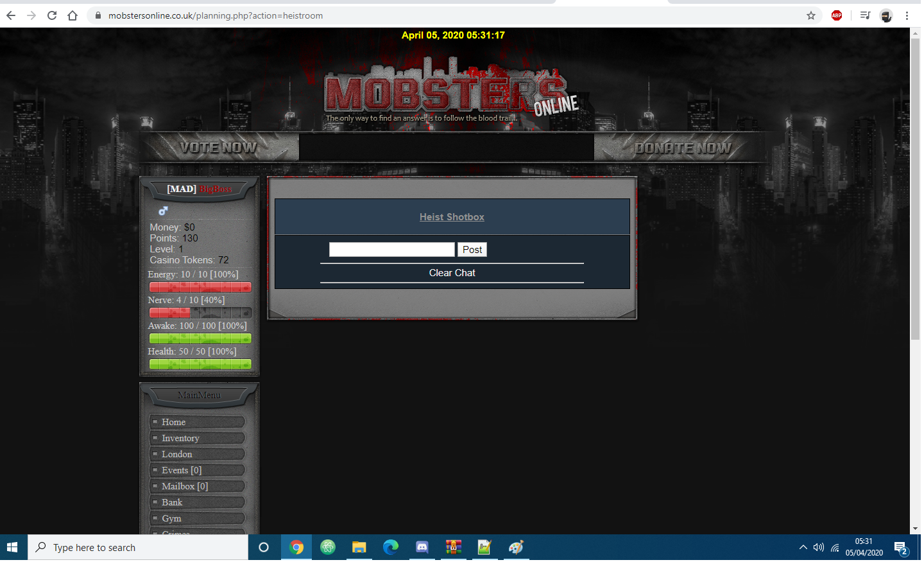The image size is (924, 578).
Task: Open the Chrome profile avatar
Action: 886,15
